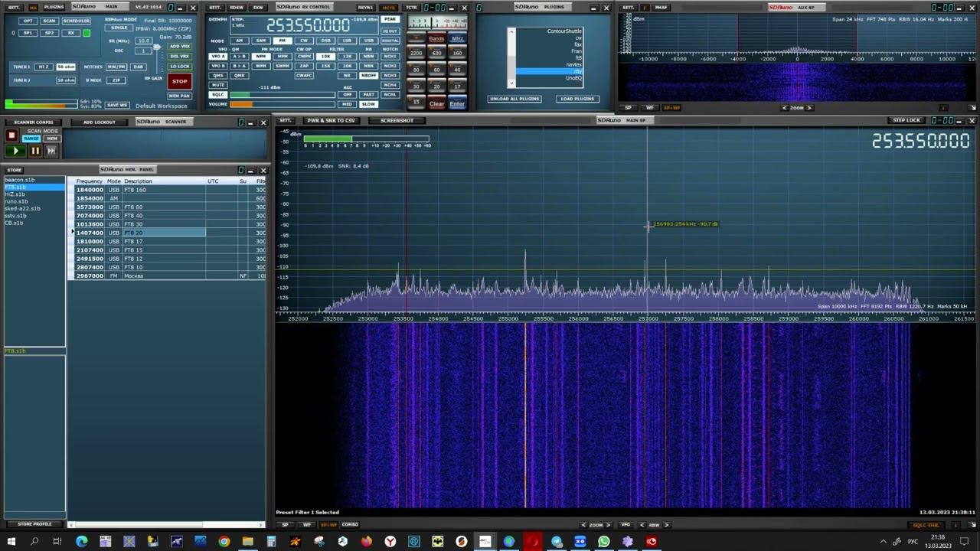This screenshot has height=551, width=980.
Task: Open the PLUGINS menu in main panel
Action: [54, 7]
